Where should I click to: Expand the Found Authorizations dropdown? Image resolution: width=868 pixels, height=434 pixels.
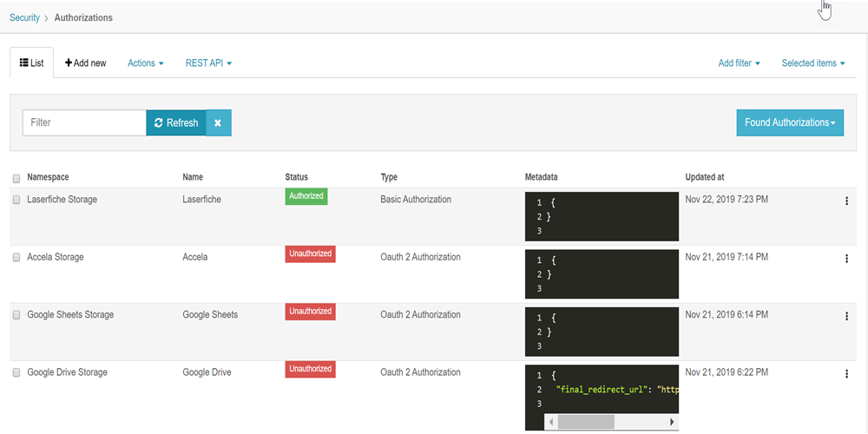[790, 122]
